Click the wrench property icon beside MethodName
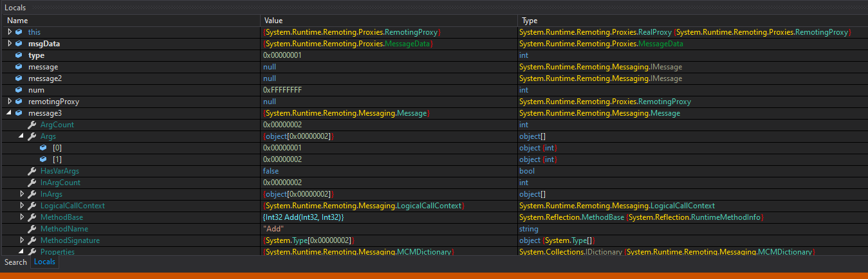868x279 pixels. (x=32, y=229)
